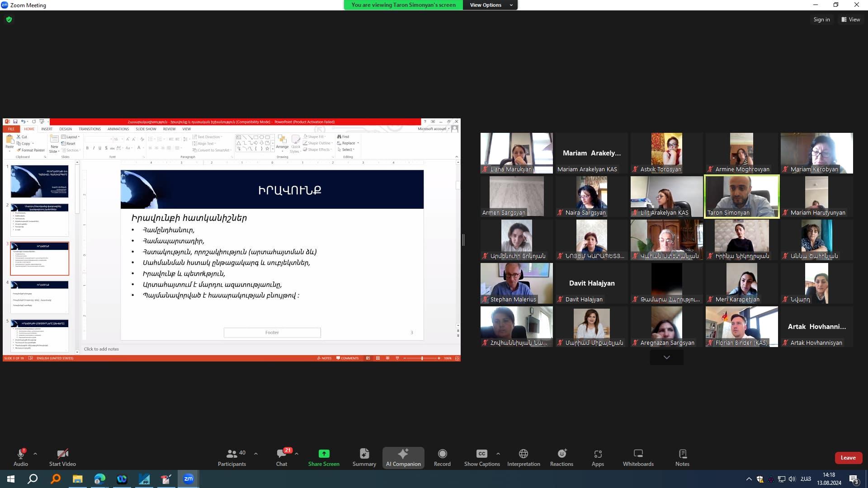This screenshot has height=488, width=868.
Task: Open the Participants list
Action: tap(231, 457)
